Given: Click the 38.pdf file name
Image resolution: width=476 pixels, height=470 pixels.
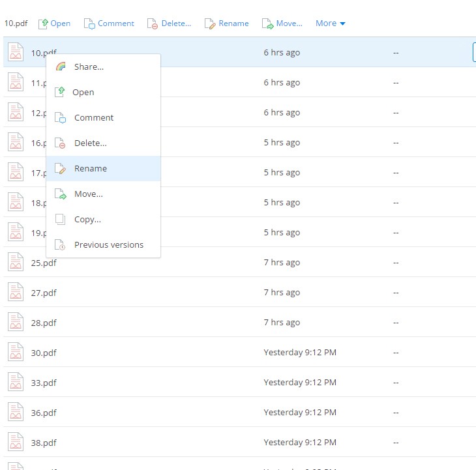Looking at the screenshot, I should 44,443.
